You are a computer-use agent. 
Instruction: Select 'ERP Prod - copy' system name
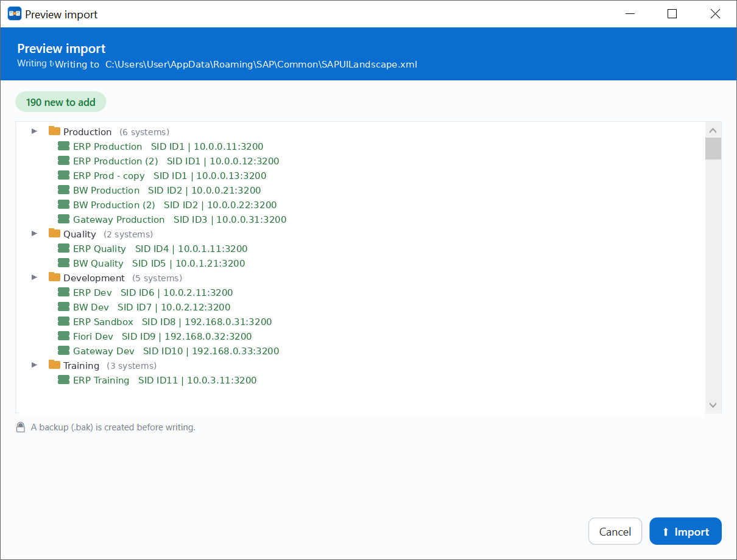point(109,176)
